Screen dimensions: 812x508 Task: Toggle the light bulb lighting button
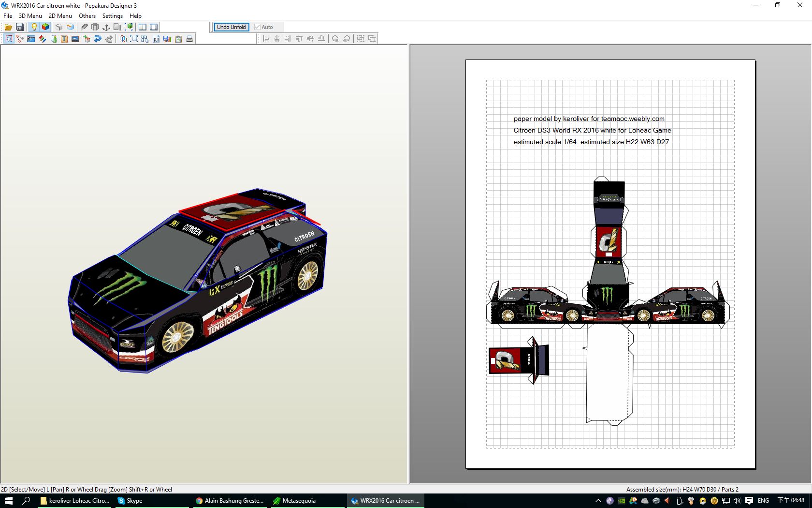click(34, 27)
